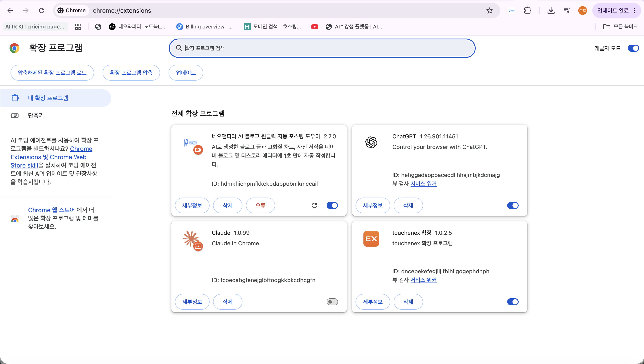Open the neoNpater extension icon in toolbar
Viewport: 644px width, 364px height.
511,11
